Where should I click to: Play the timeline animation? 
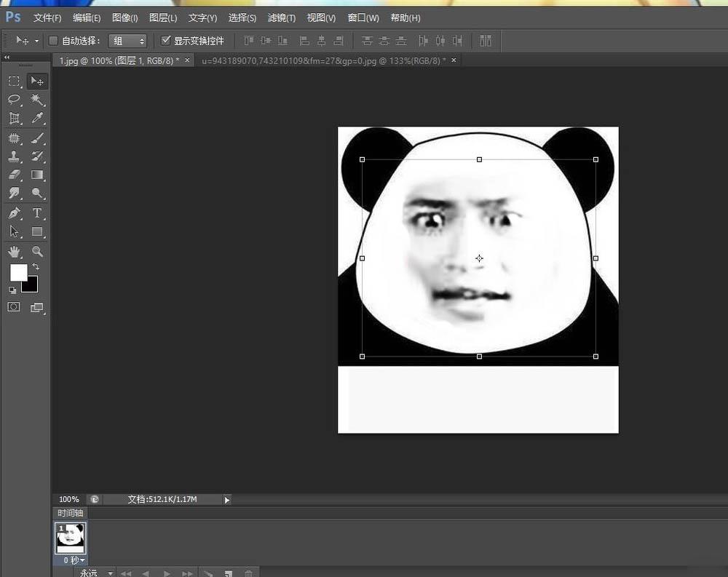(167, 573)
